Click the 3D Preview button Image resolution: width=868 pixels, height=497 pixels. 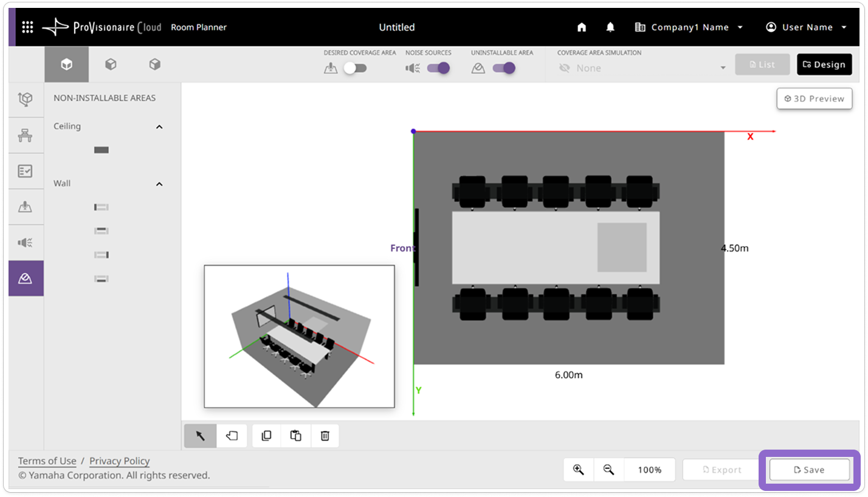[815, 98]
